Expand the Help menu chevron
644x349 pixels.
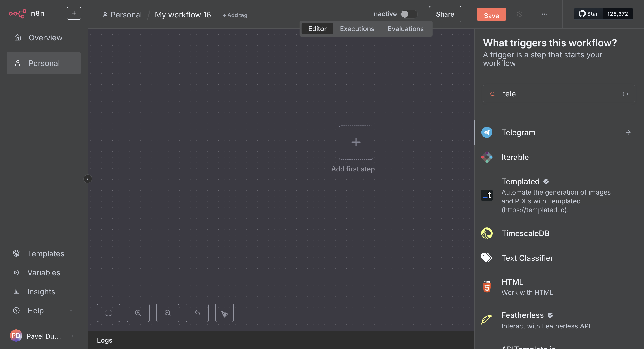click(71, 310)
